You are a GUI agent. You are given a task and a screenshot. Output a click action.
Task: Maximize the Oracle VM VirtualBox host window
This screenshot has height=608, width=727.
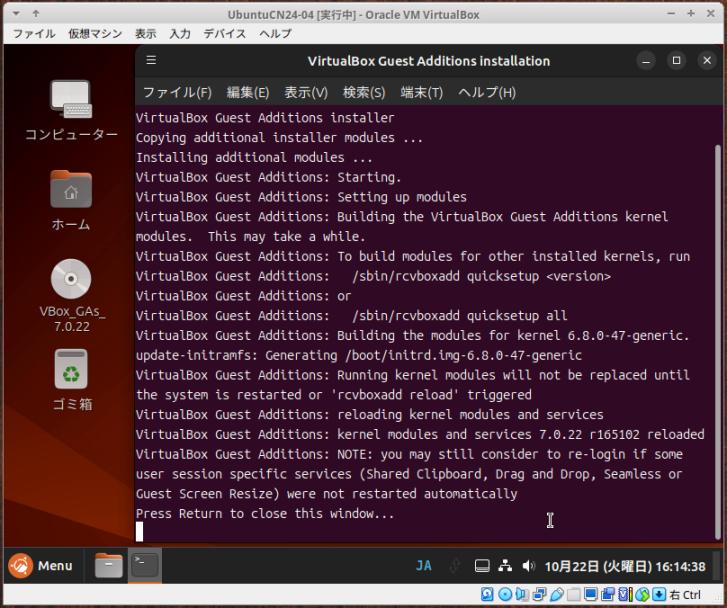tap(691, 13)
